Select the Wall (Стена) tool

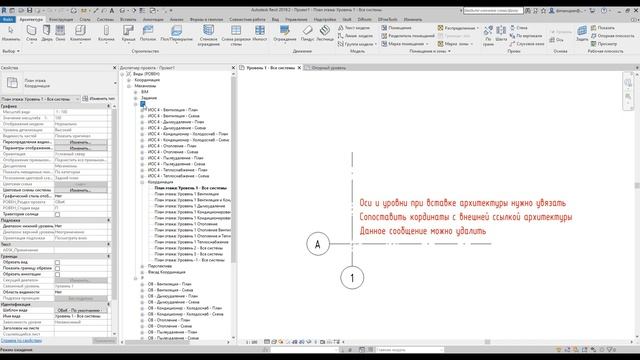(31, 33)
